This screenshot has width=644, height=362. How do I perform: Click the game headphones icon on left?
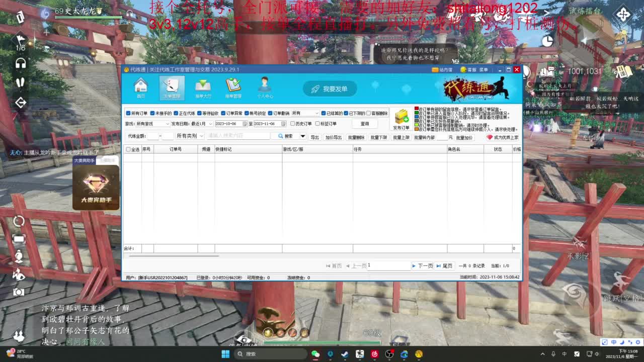click(21, 63)
